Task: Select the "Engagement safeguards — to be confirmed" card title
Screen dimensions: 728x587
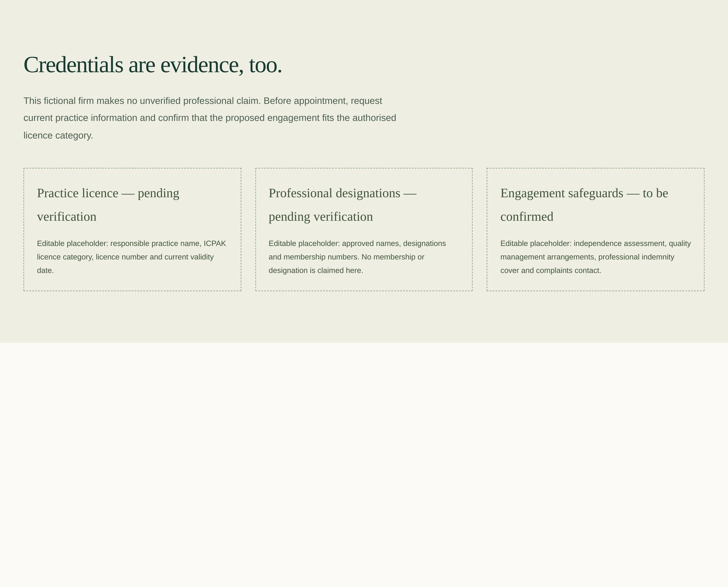Action: click(x=584, y=205)
